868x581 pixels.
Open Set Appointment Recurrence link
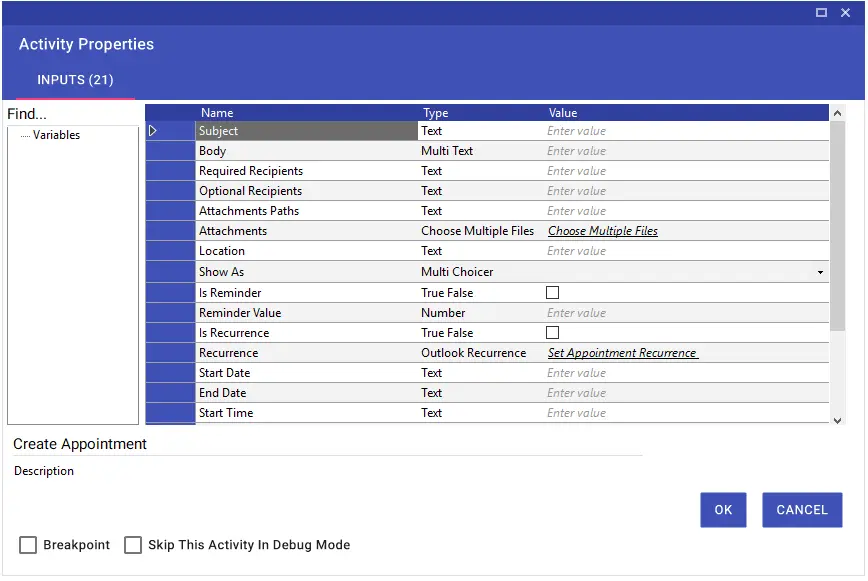pos(623,354)
